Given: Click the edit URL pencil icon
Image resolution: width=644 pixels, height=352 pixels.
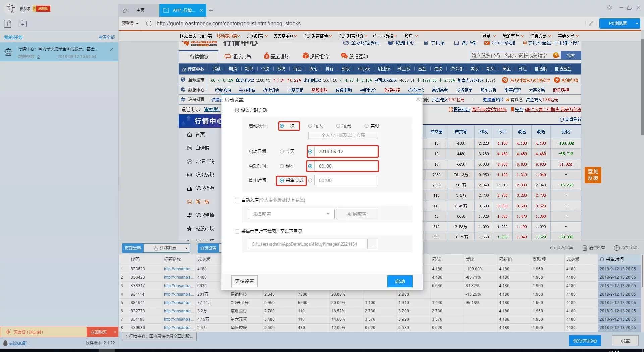Looking at the screenshot, I should click(x=591, y=24).
